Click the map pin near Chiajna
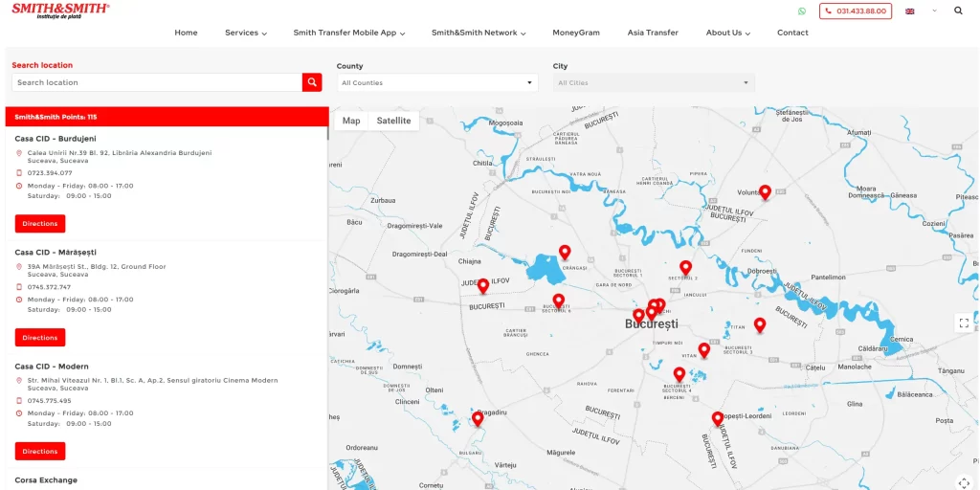The width and height of the screenshot is (980, 490). coord(483,285)
